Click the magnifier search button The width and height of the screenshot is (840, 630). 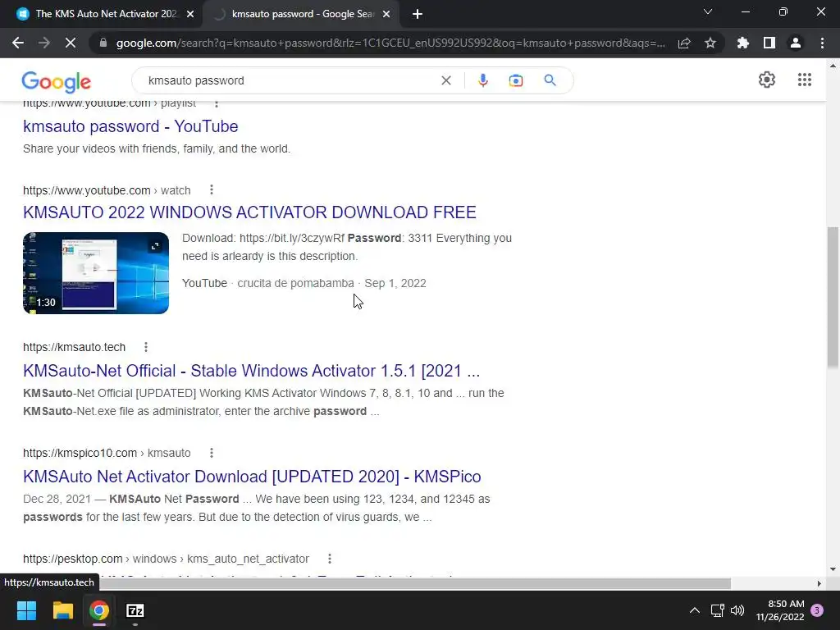[550, 80]
